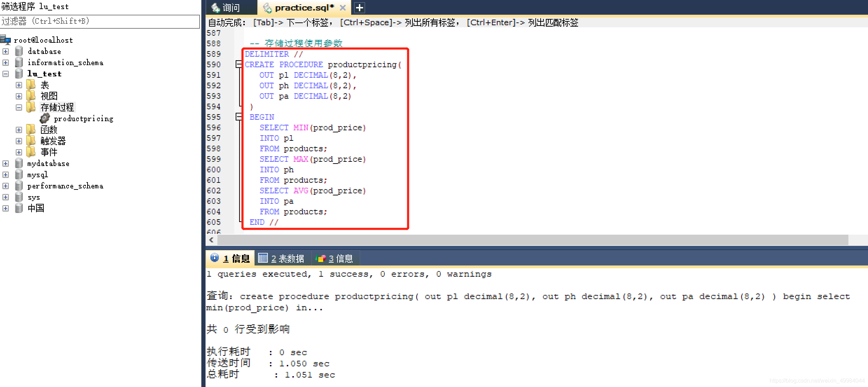
Task: Click 'SELECT MAX(prod_price)' on line 599
Action: [x=313, y=159]
